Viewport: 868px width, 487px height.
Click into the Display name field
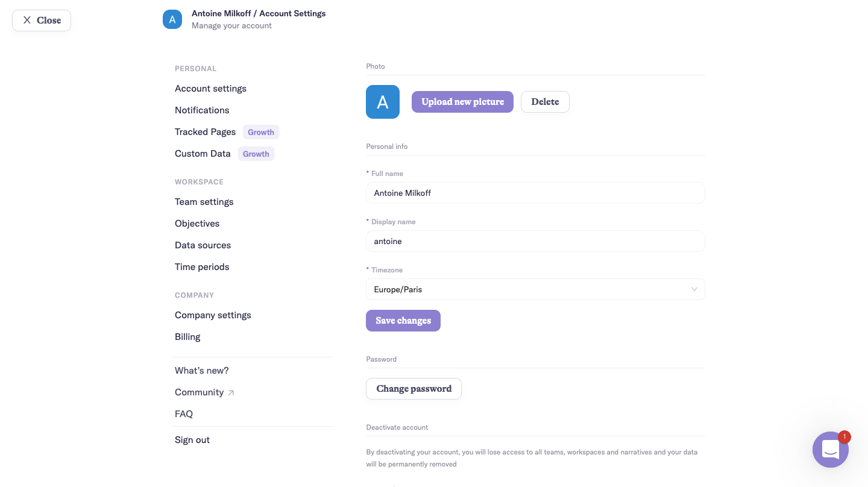pyautogui.click(x=535, y=241)
